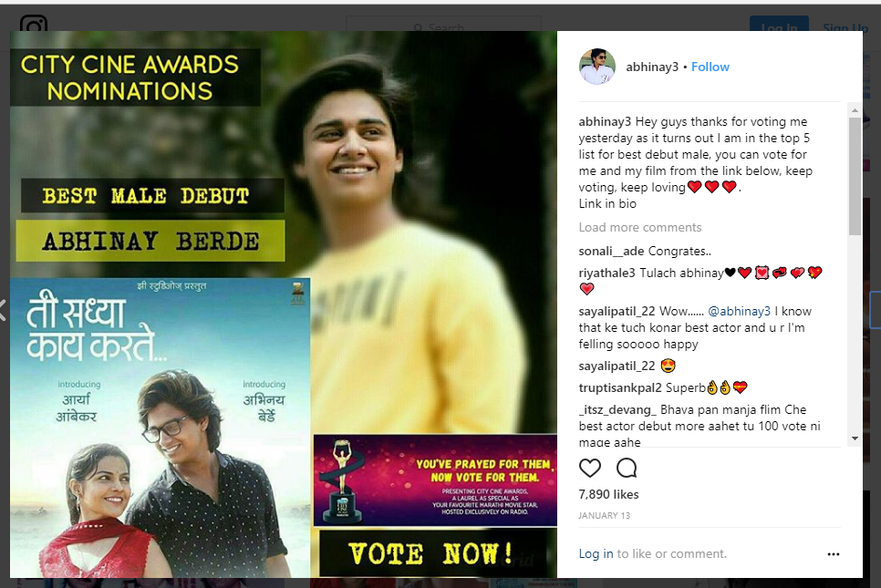Like the post with the heart icon
The width and height of the screenshot is (881, 588).
click(x=589, y=468)
